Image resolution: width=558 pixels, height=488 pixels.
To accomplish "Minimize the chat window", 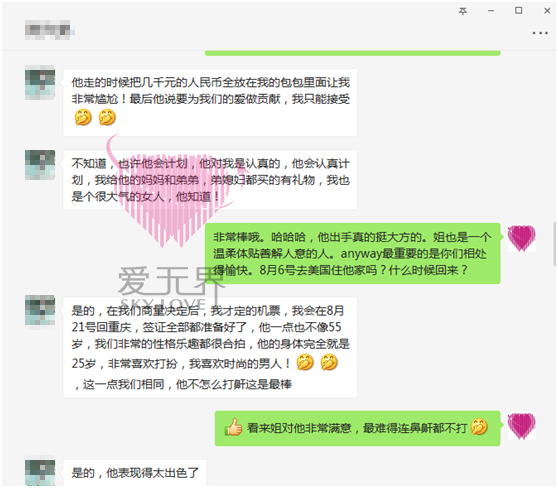I will tap(491, 11).
